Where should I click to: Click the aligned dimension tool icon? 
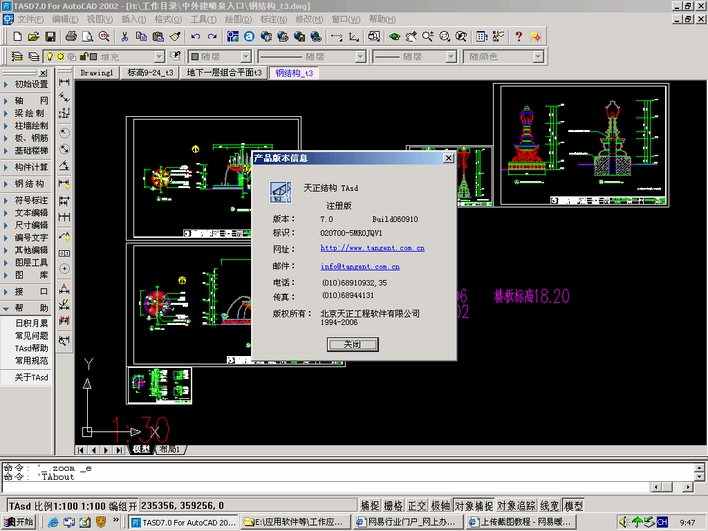pyautogui.click(x=64, y=98)
